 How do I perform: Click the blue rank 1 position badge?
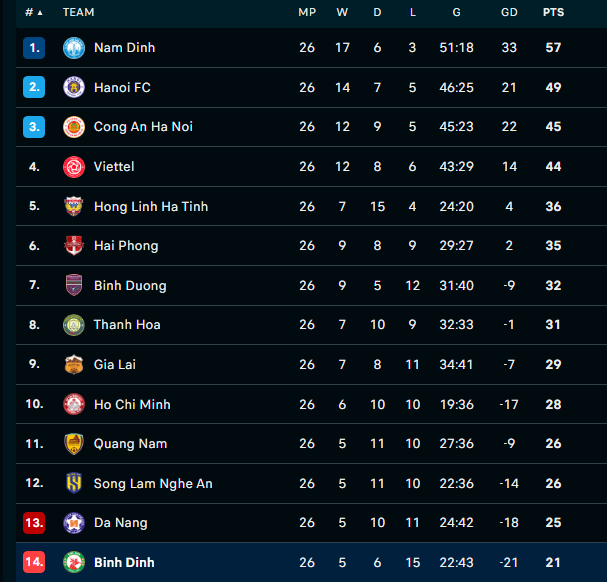click(x=34, y=48)
